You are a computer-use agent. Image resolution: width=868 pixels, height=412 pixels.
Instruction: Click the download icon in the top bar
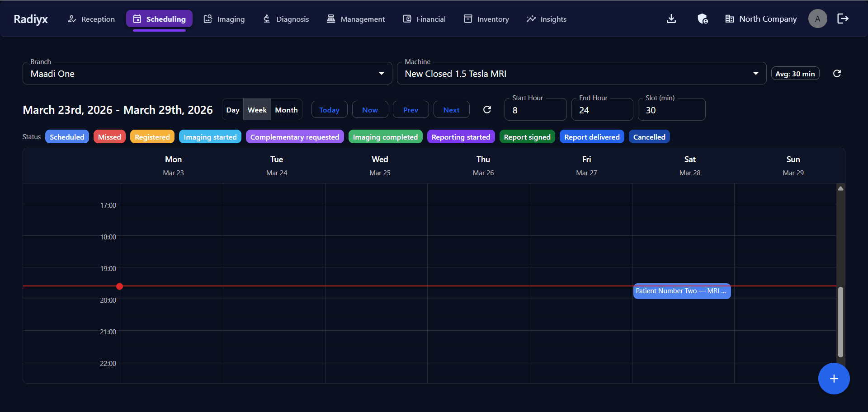(x=671, y=19)
